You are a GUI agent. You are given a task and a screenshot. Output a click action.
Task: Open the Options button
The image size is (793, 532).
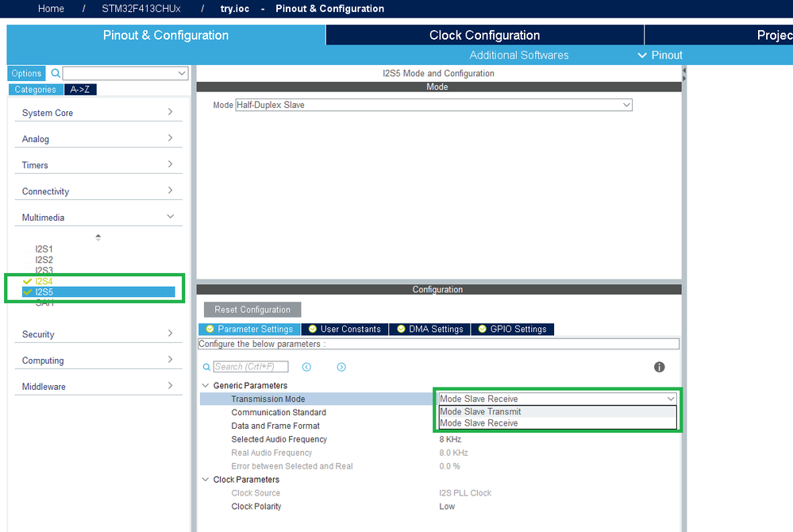[26, 73]
